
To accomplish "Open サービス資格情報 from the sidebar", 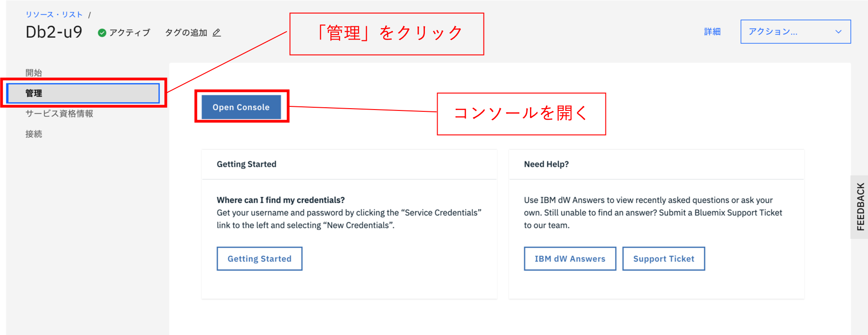I will pyautogui.click(x=60, y=114).
